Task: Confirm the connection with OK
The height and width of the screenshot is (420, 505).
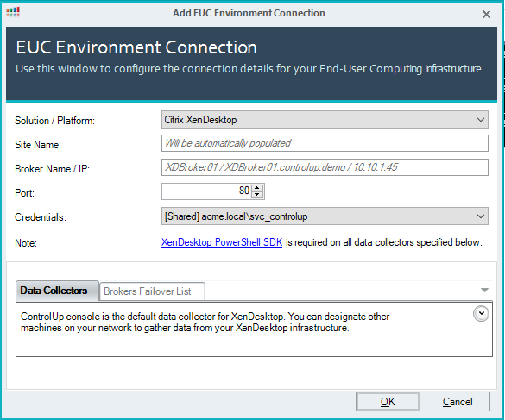Action: (x=388, y=402)
